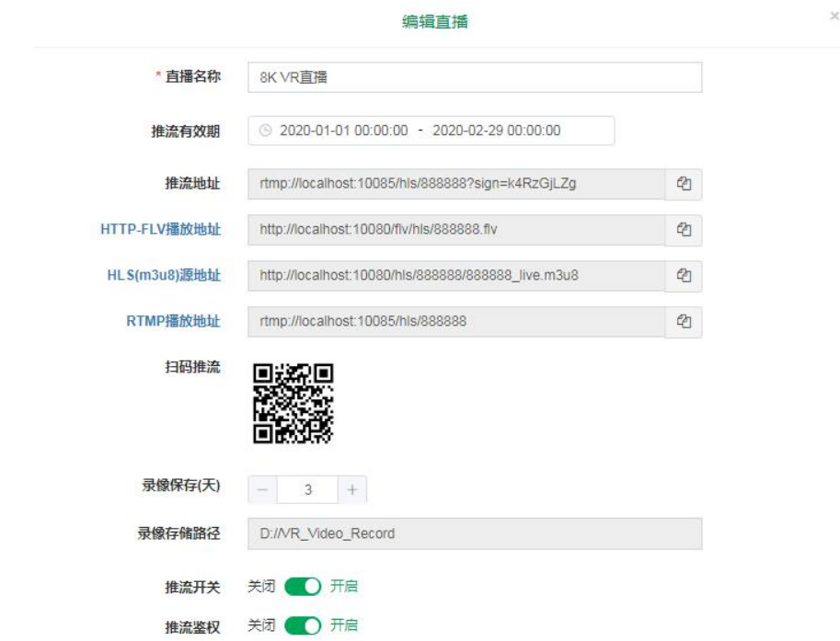The width and height of the screenshot is (840, 641).
Task: Click the 编辑直播 dialog title
Action: (435, 21)
